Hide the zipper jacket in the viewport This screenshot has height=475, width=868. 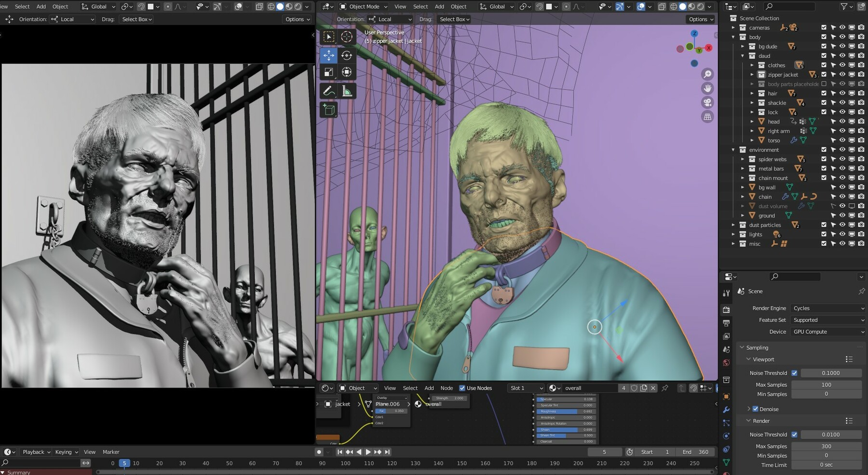(842, 74)
